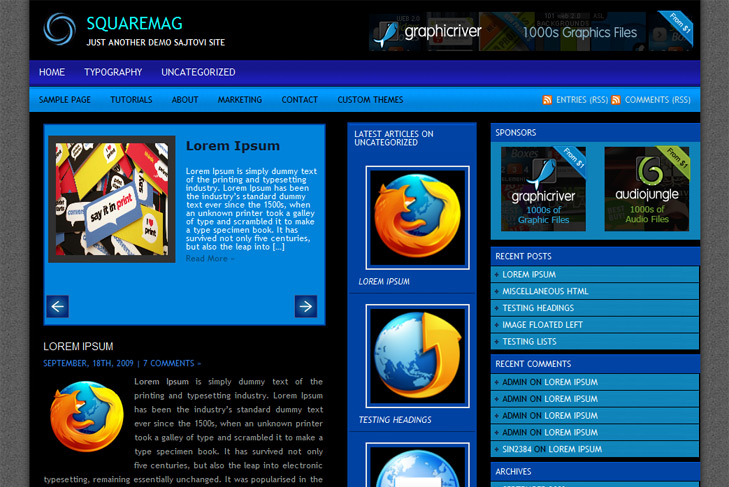Click the Recent Comments widget heading
The height and width of the screenshot is (487, 729).
[533, 364]
